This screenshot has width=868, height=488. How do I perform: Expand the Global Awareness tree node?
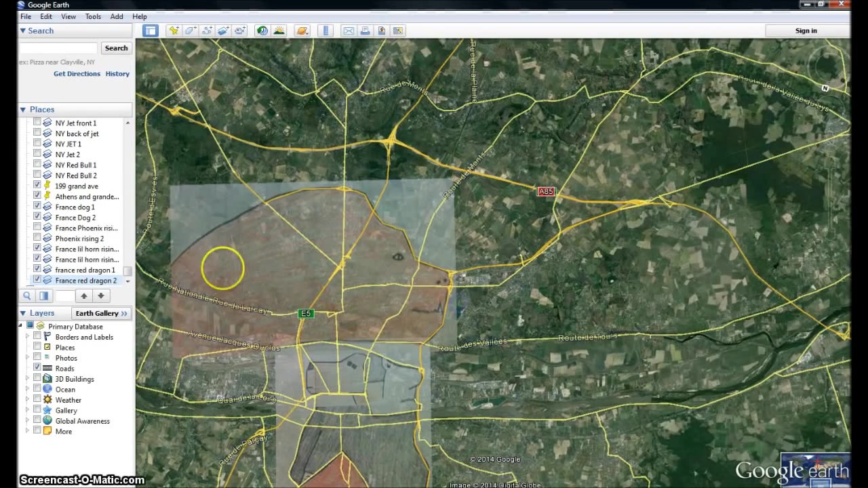[x=28, y=421]
